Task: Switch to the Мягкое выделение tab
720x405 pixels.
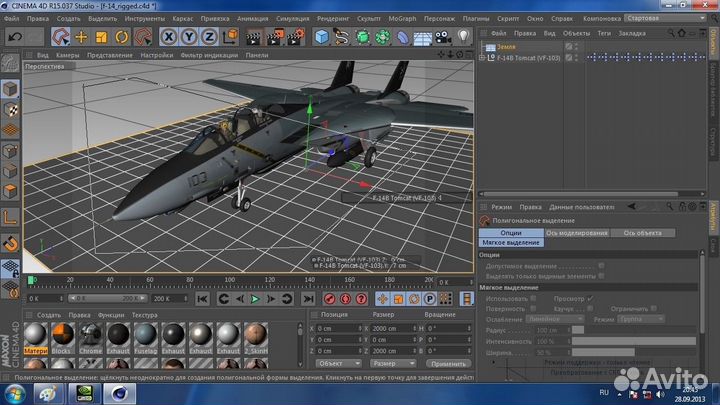Action: click(511, 242)
